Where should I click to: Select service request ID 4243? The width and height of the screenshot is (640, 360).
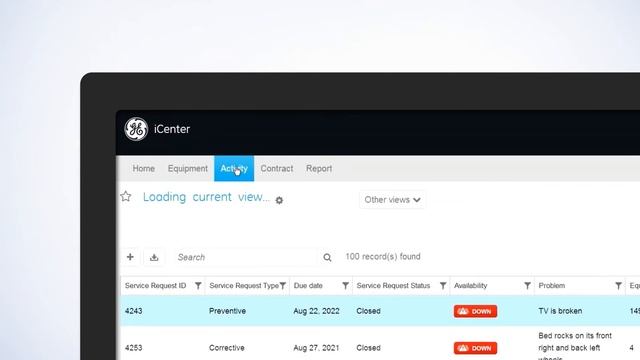click(x=133, y=311)
